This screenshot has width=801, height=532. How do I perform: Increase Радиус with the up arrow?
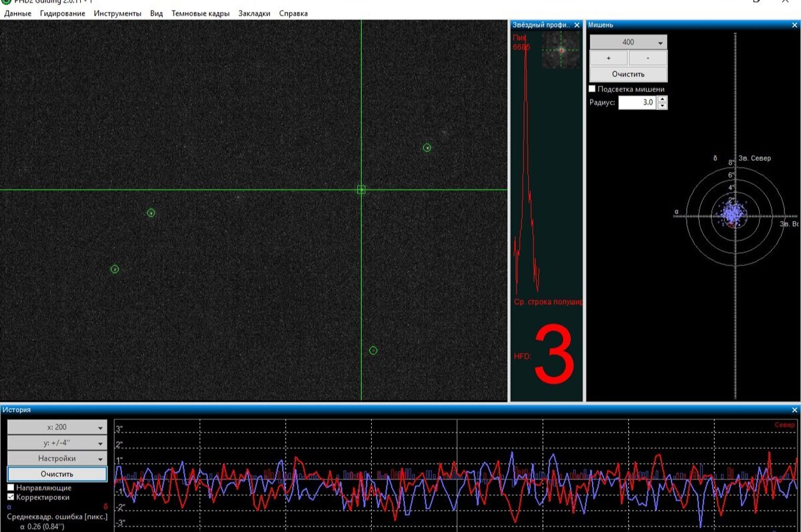pos(662,99)
